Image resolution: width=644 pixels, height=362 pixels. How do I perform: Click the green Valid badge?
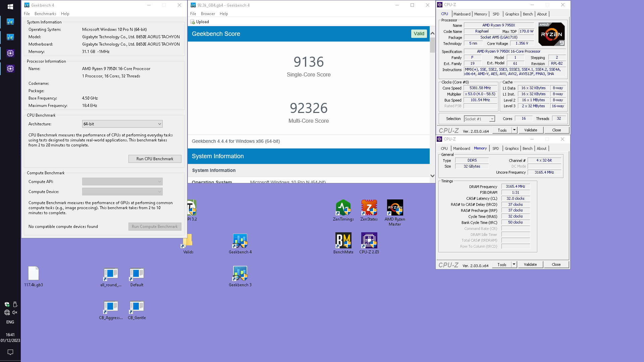click(419, 34)
